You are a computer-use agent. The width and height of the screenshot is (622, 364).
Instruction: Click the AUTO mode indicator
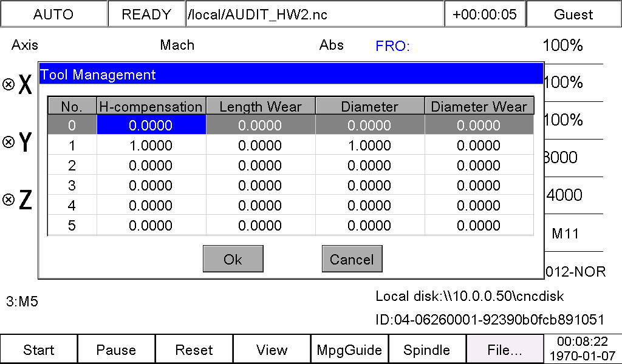(x=53, y=15)
